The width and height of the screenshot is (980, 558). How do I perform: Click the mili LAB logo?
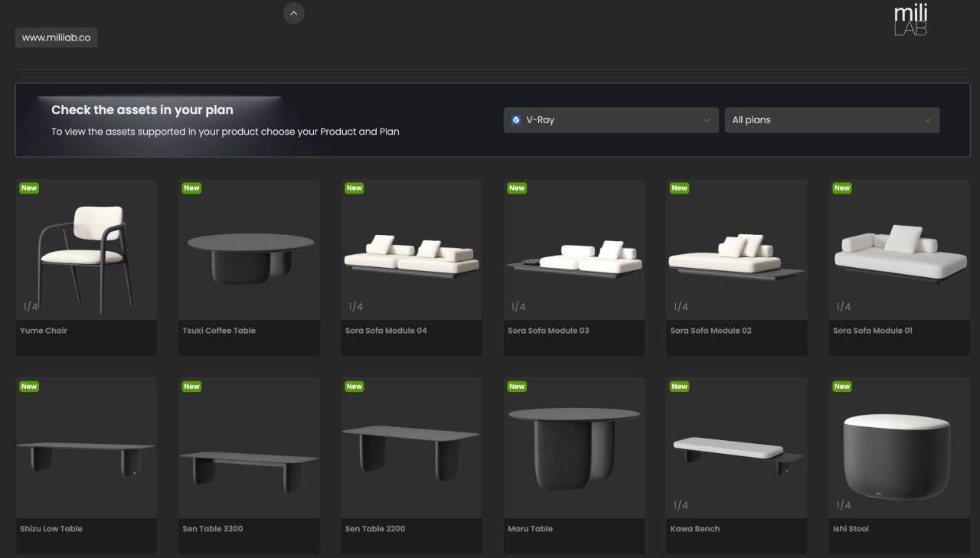pos(911,20)
